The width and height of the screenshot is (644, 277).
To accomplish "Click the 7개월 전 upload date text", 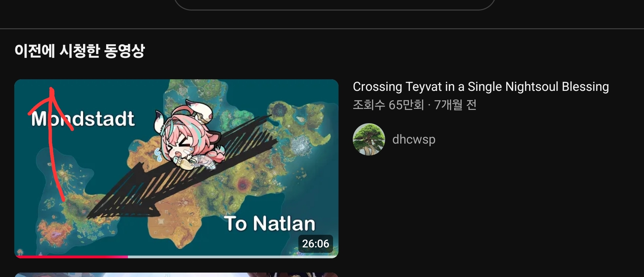I will (x=455, y=105).
